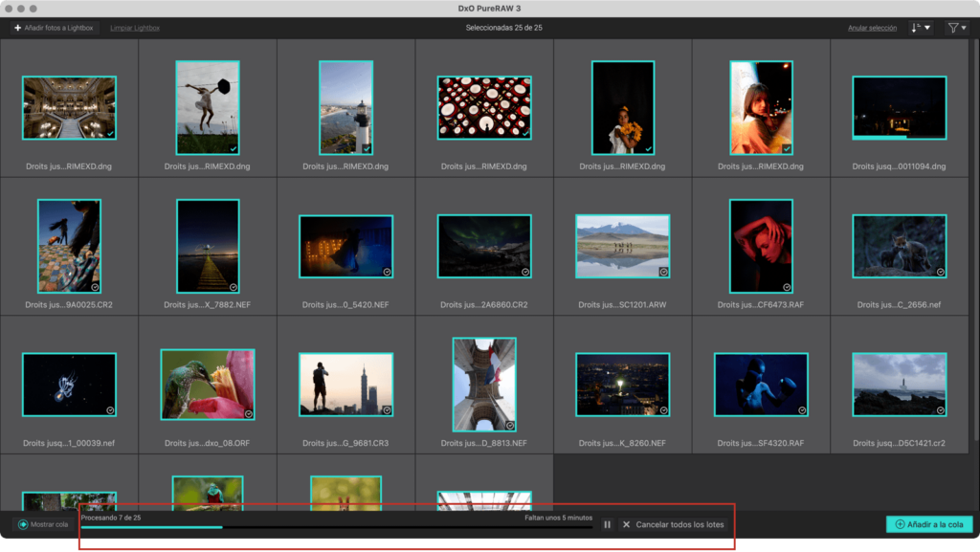
Task: Click the Añadir a la cola button
Action: pyautogui.click(x=929, y=524)
